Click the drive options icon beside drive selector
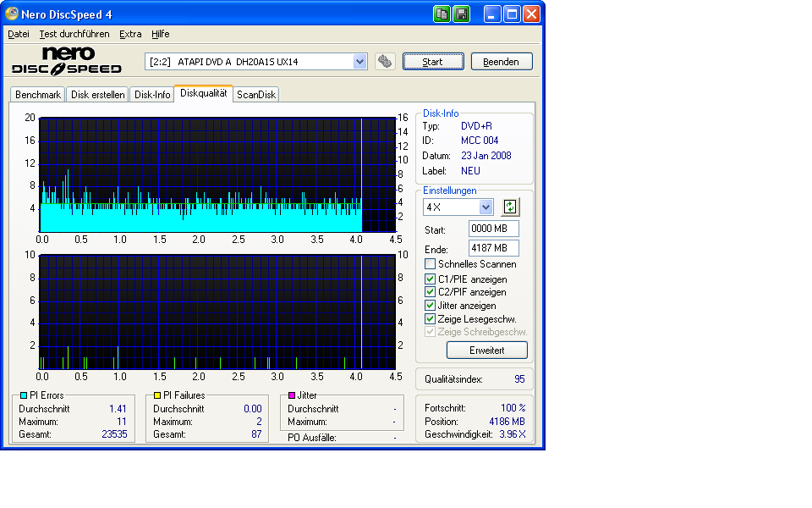This screenshot has width=812, height=508. pos(385,62)
